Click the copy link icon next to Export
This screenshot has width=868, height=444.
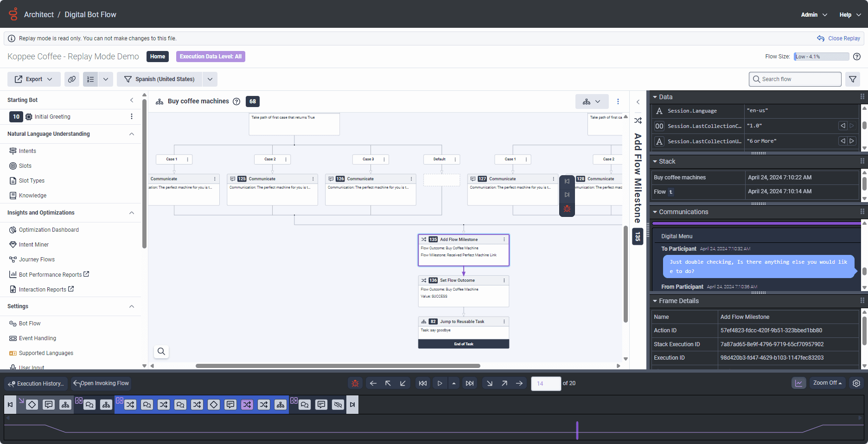point(72,79)
